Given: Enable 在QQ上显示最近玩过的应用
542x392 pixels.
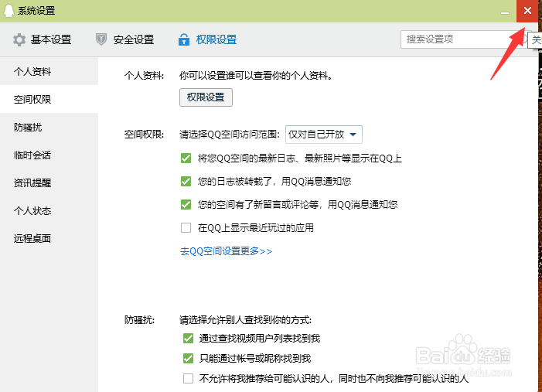Looking at the screenshot, I should (186, 228).
